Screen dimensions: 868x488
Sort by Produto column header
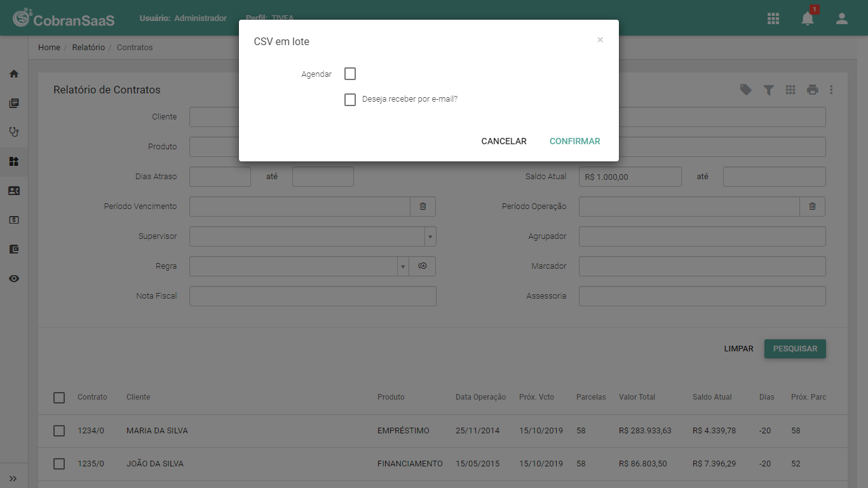tap(391, 397)
